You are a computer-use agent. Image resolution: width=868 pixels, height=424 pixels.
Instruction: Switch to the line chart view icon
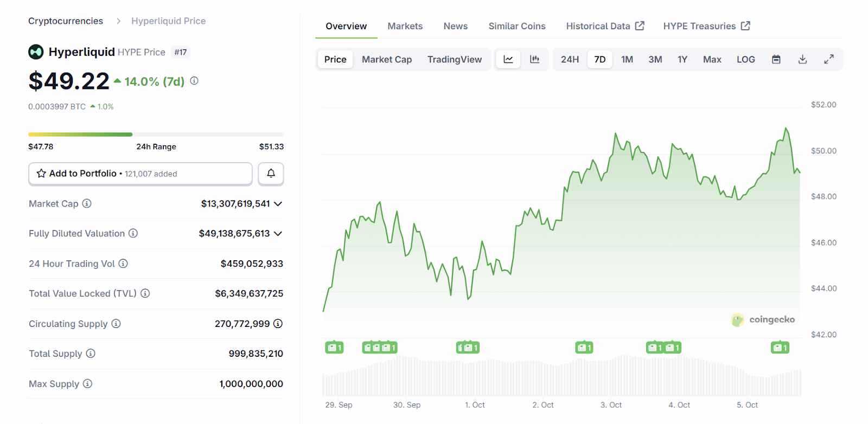[x=508, y=59]
